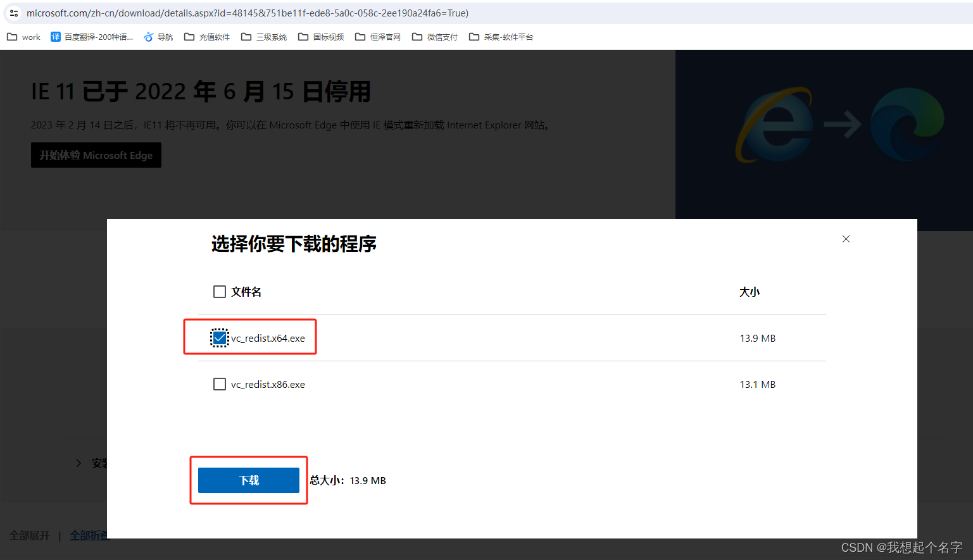This screenshot has height=560, width=973.
Task: Click the 全部折叠 link
Action: click(x=89, y=535)
